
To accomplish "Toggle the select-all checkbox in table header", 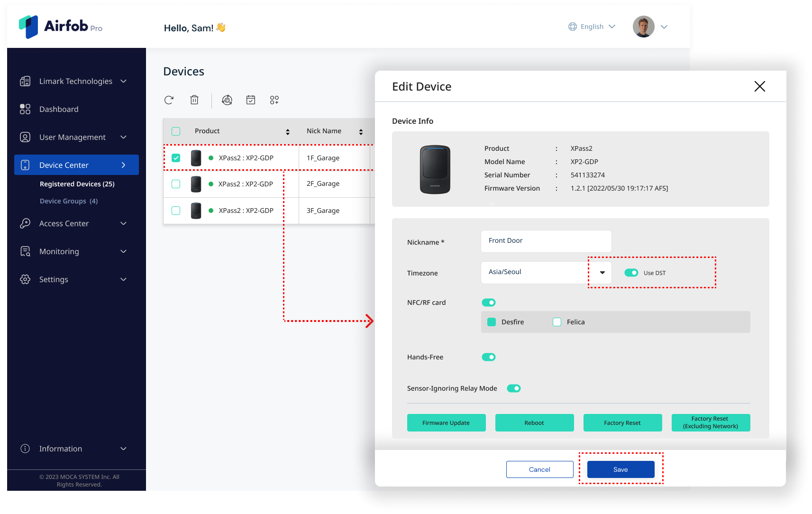I will pos(176,131).
